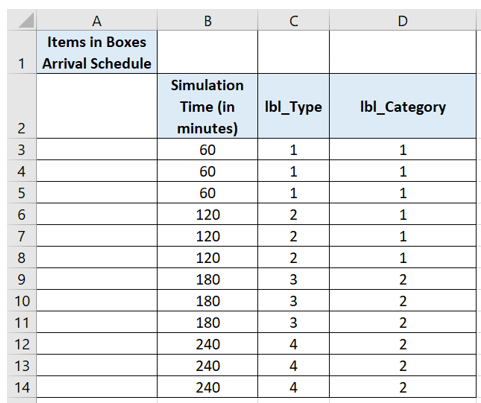This screenshot has width=481, height=403.
Task: Select the lbl_Type header cell
Action: (x=293, y=106)
